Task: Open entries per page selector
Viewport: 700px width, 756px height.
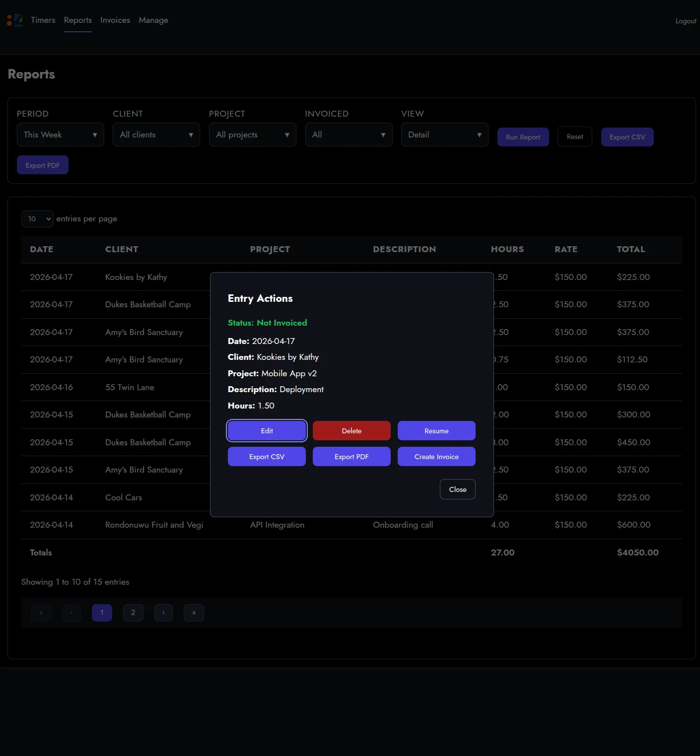Action: tap(37, 219)
